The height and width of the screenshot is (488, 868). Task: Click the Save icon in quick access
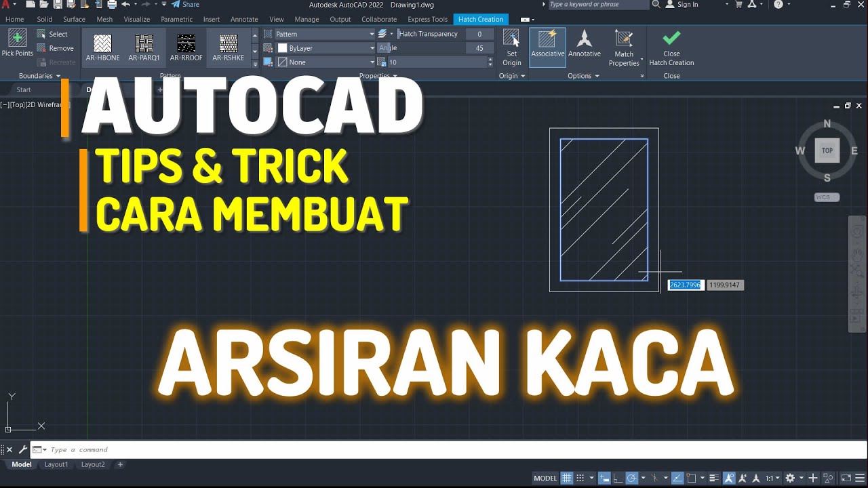56,5
